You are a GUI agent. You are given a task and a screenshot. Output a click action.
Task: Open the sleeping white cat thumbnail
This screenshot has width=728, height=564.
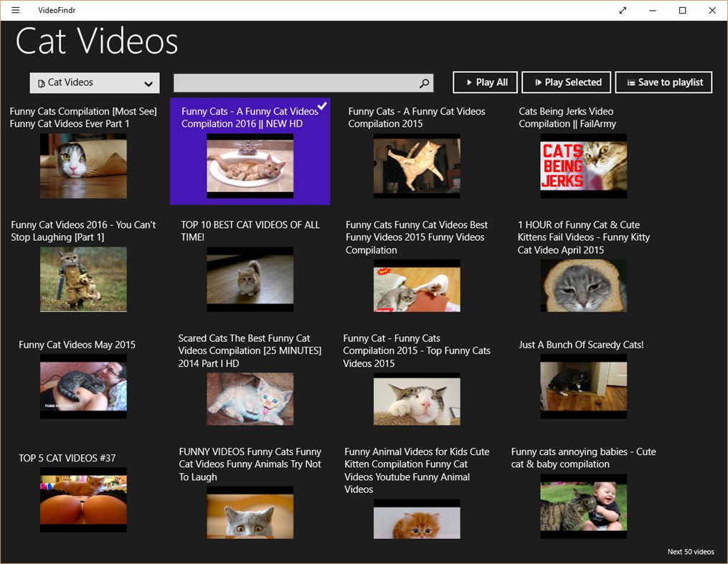[417, 399]
